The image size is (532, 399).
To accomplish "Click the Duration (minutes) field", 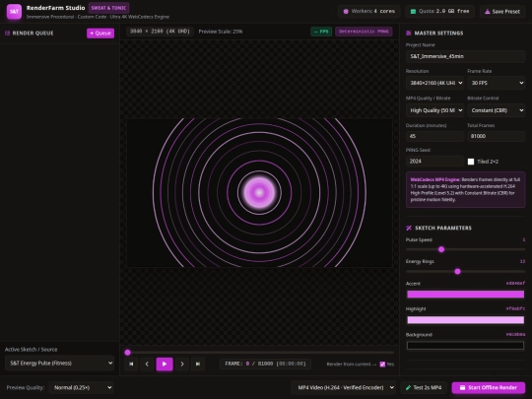I will pos(435,136).
